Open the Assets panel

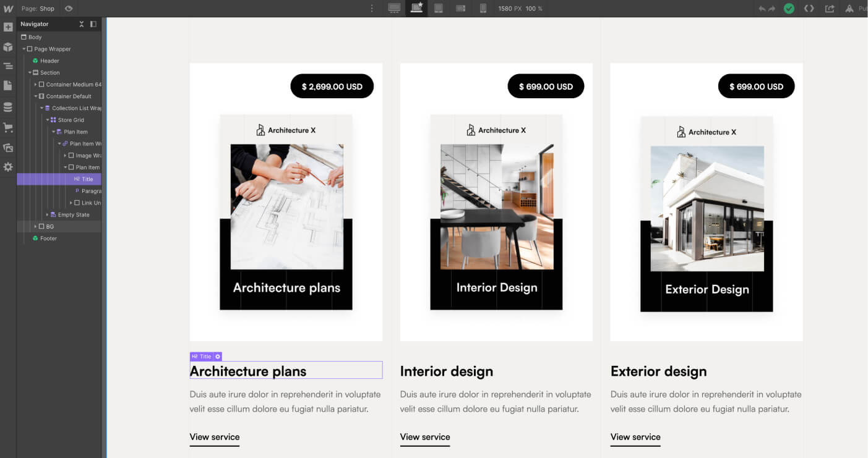pos(8,148)
